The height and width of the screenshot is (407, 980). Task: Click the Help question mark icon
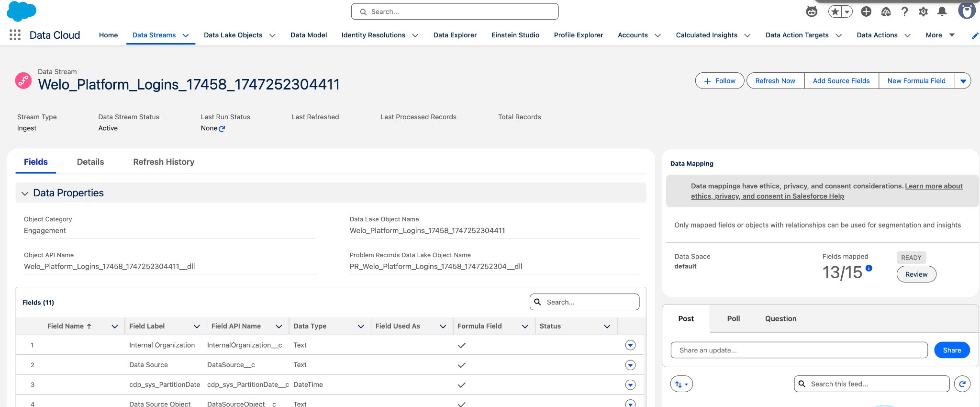[x=904, y=11]
